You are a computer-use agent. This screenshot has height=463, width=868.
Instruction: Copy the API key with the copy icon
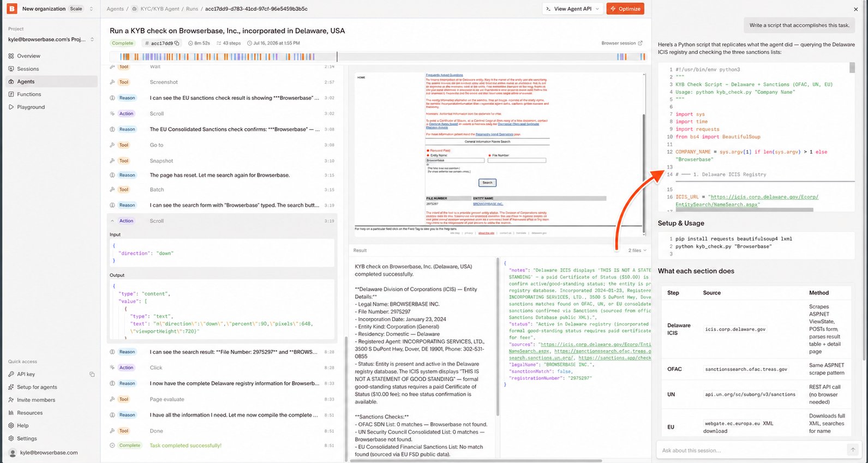[x=92, y=374]
